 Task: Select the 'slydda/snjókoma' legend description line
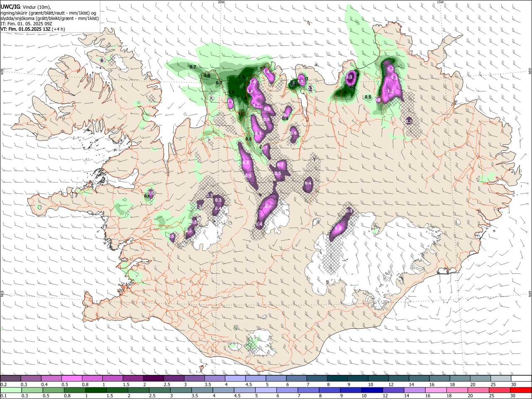pyautogui.click(x=49, y=18)
